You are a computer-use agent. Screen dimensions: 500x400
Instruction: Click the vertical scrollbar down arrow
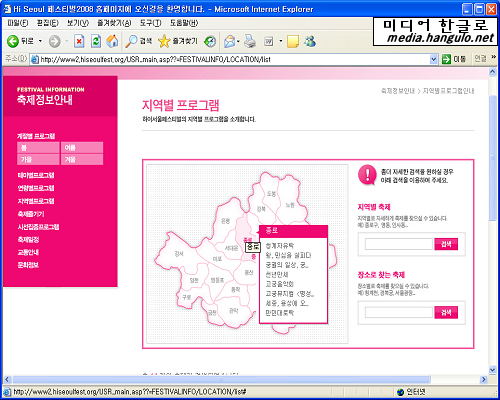493,369
